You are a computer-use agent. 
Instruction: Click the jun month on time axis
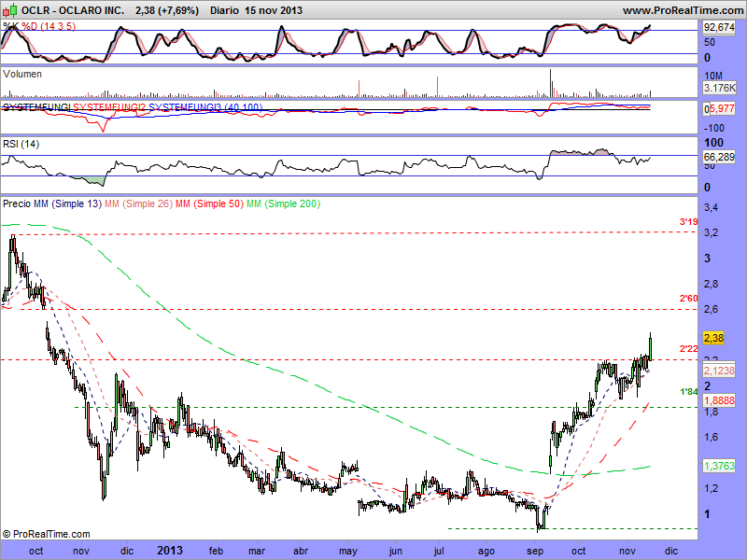click(395, 552)
